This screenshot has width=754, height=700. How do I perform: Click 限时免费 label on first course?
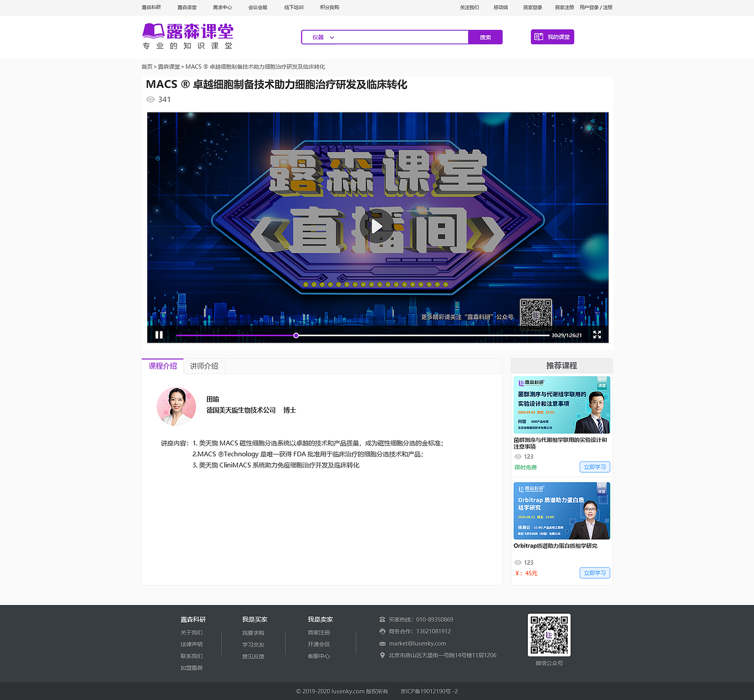pyautogui.click(x=525, y=467)
